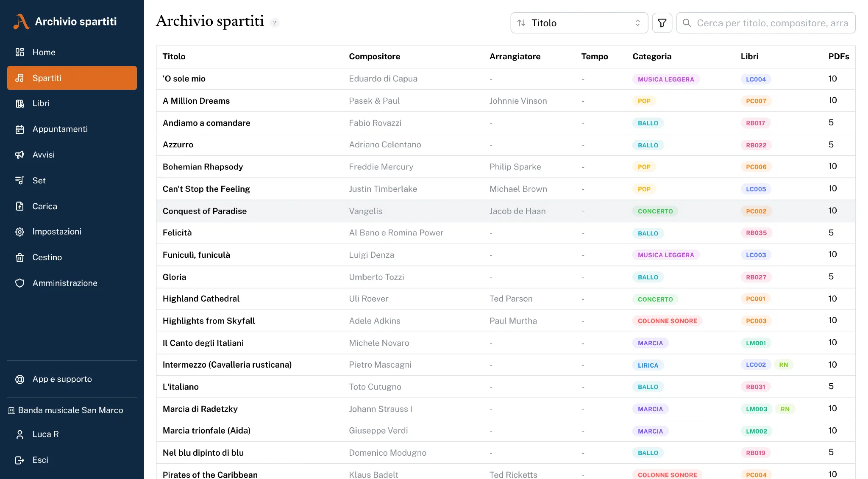The image size is (868, 479).
Task: Open the Nel blu dipinto di blu row
Action: point(506,453)
